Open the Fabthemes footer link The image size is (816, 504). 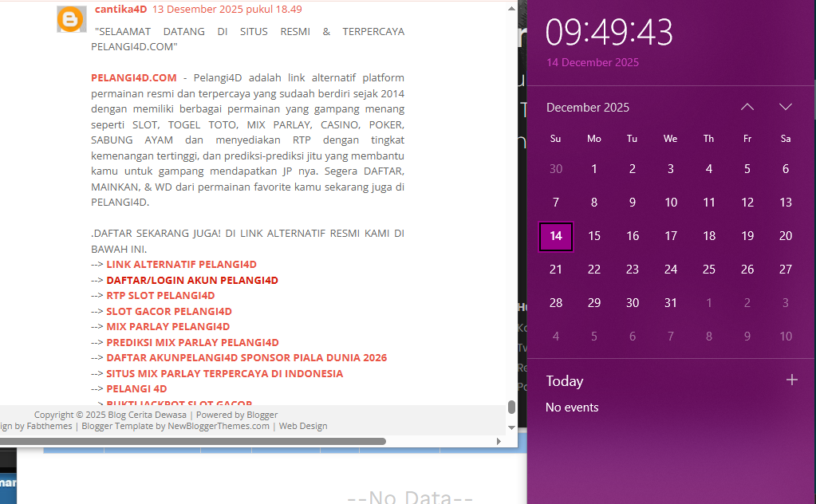click(x=49, y=427)
